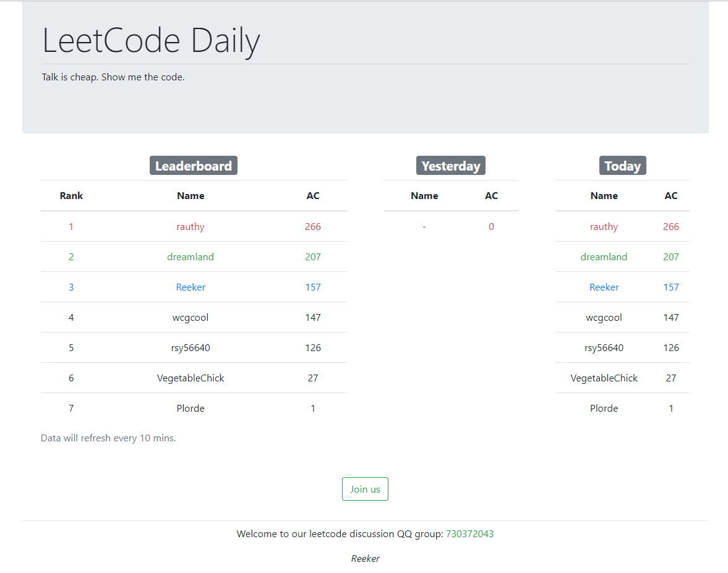This screenshot has height=573, width=728.
Task: Click the LeetCode Daily page title
Action: pos(151,41)
